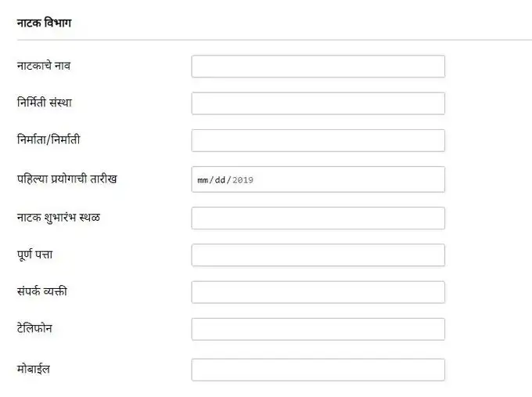Focus the संपर्क व्यक्ती input field
Image resolution: width=532 pixels, height=397 pixels.
point(318,292)
